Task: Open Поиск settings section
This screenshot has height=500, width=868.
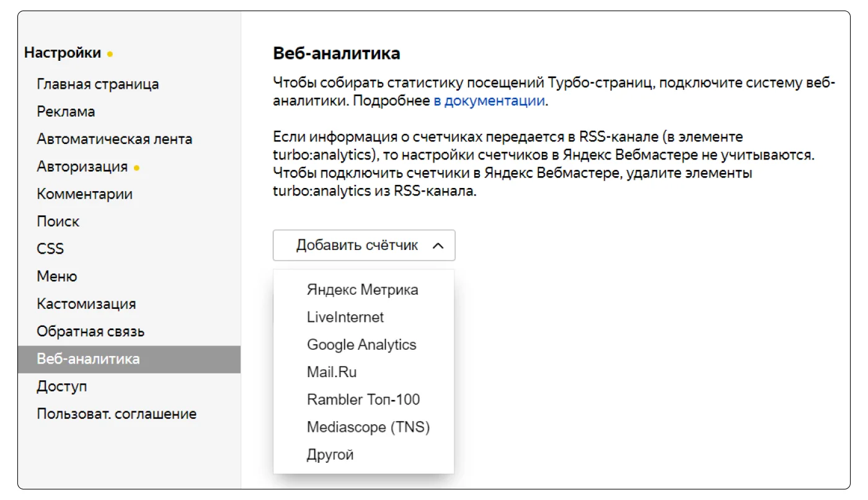Action: (58, 221)
